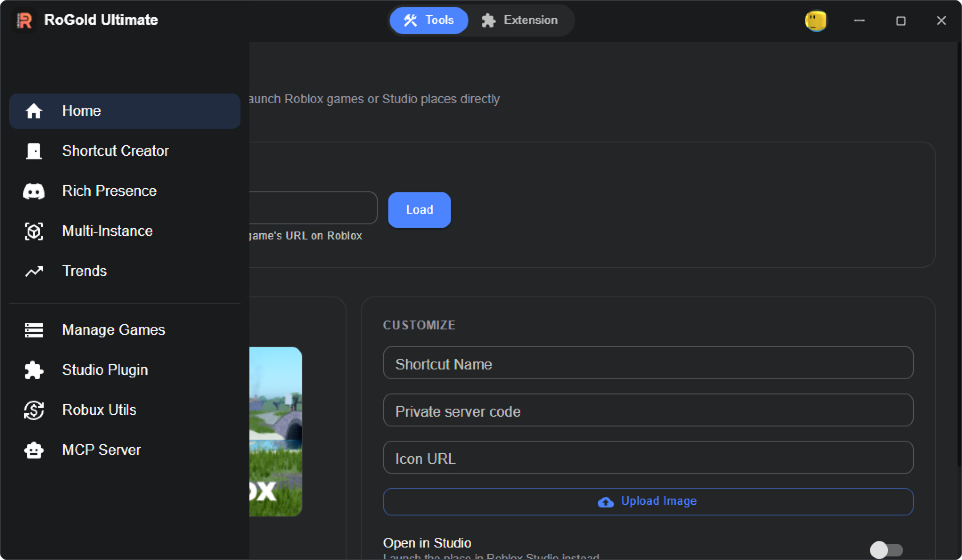Click the CUSTOMIZE section heading
Screen dimensions: 962x560
click(419, 325)
